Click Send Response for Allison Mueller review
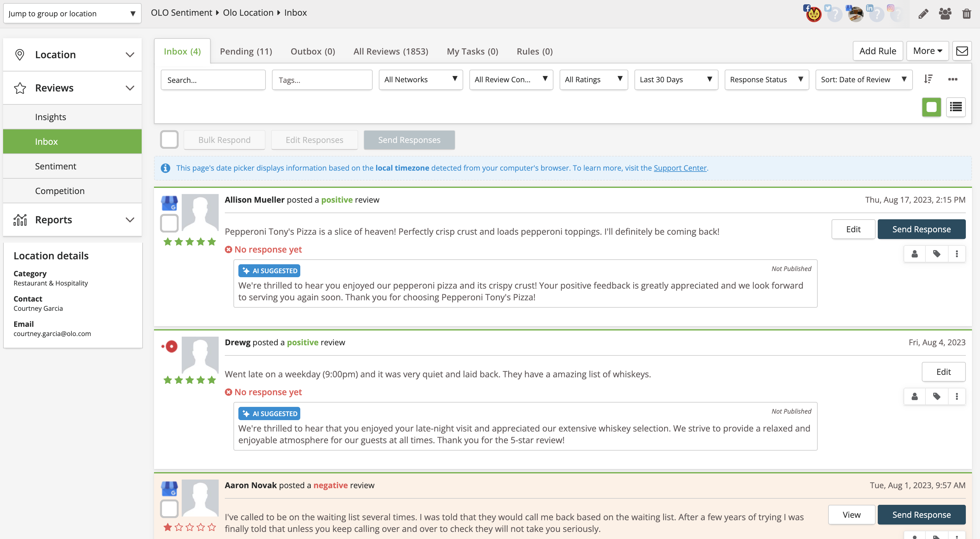The image size is (980, 539). pos(921,229)
